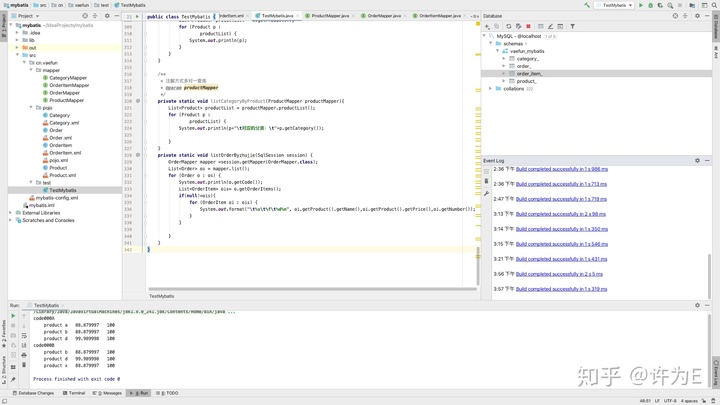Click the editor horizontal scrollbar
The width and height of the screenshot is (720, 405).
312,289
